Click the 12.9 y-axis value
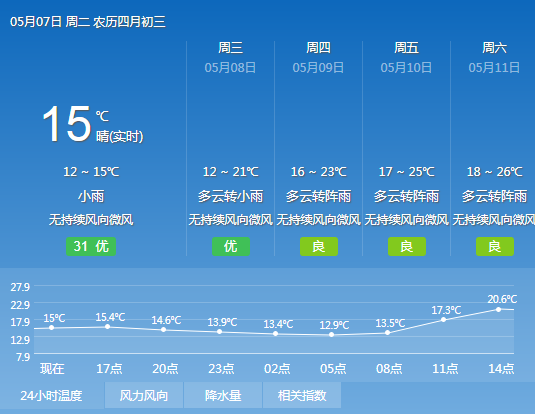535x414 pixels. 20,340
